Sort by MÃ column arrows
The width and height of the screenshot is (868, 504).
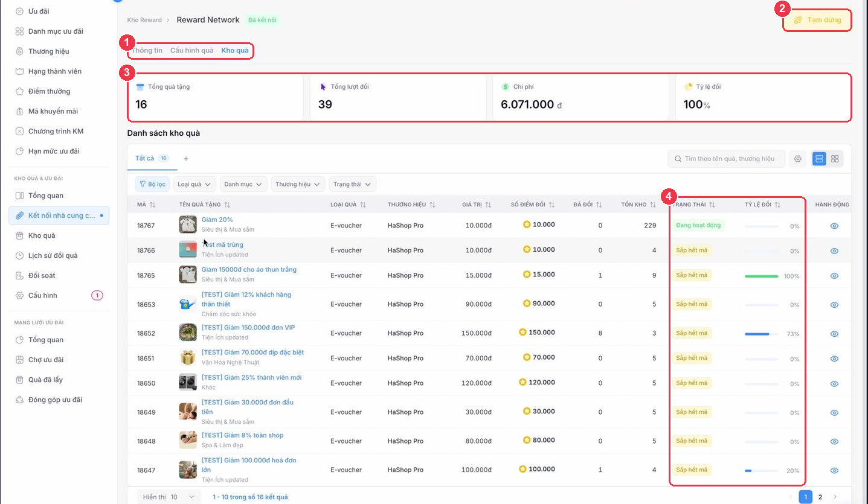click(x=153, y=205)
